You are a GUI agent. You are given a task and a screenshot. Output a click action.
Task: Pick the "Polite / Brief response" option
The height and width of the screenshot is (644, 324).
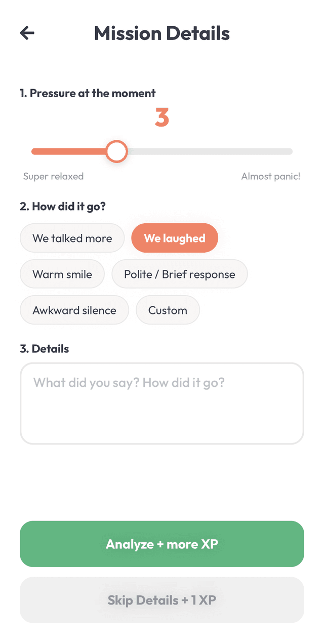point(180,274)
